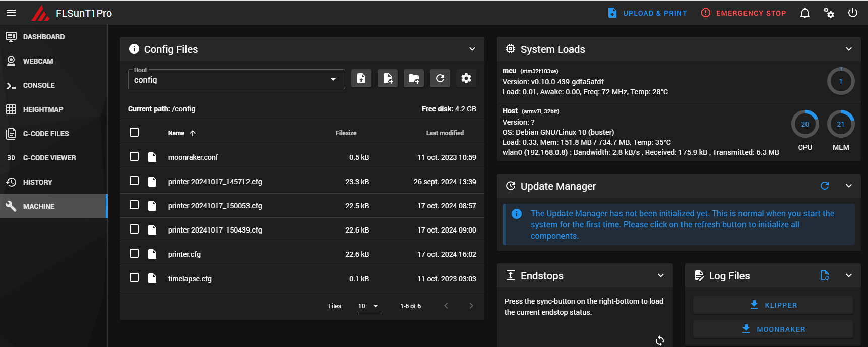Open the Root config dropdown
Viewport: 868px width, 347px height.
click(x=236, y=79)
